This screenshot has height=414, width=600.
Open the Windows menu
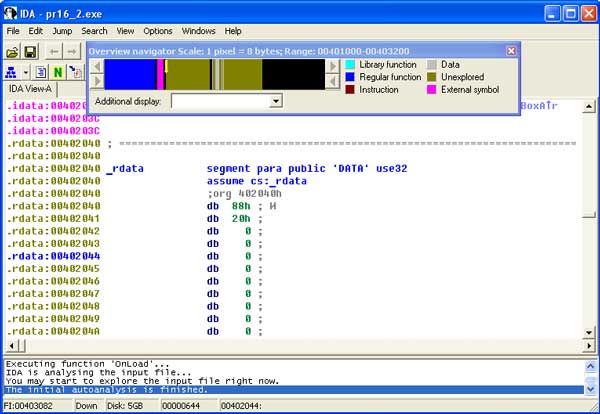pos(199,31)
